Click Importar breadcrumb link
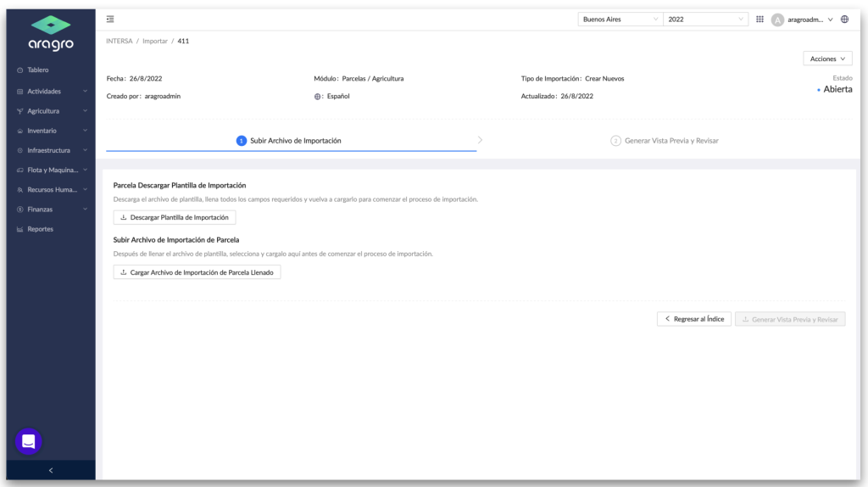Viewport: 868px width, 487px height. pos(155,41)
